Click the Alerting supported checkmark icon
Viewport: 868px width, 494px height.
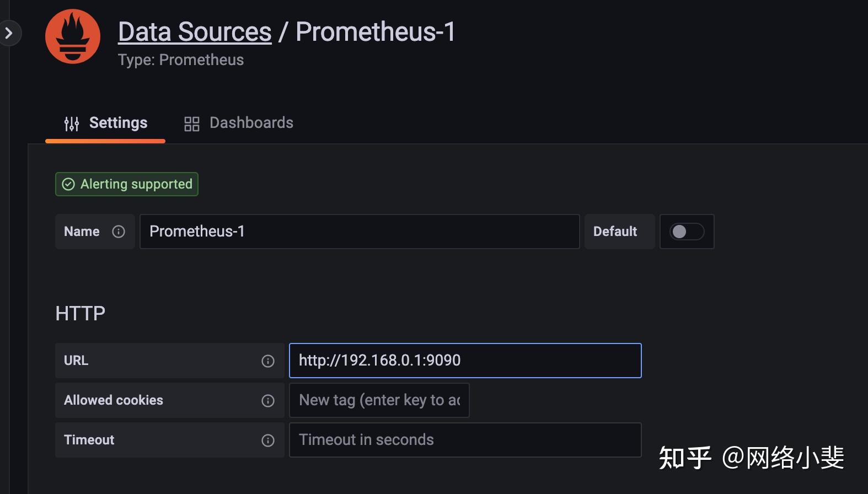[68, 184]
